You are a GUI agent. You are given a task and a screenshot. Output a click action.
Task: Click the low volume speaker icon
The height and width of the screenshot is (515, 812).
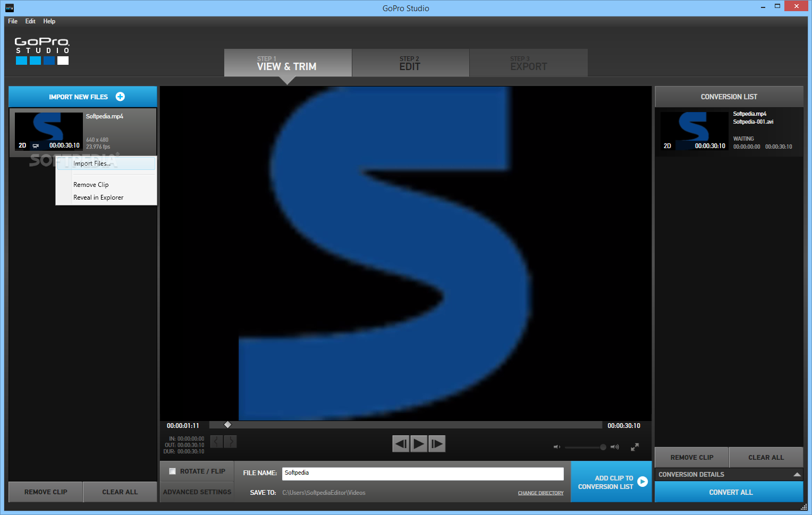click(x=556, y=447)
